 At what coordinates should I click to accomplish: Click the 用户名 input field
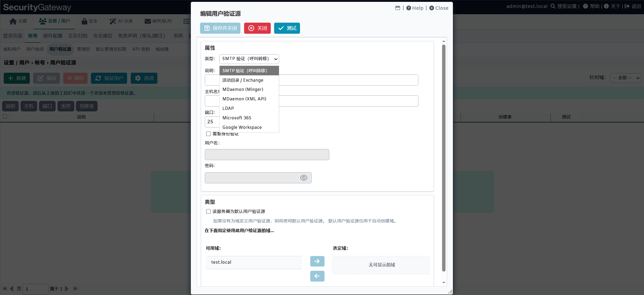coord(267,155)
